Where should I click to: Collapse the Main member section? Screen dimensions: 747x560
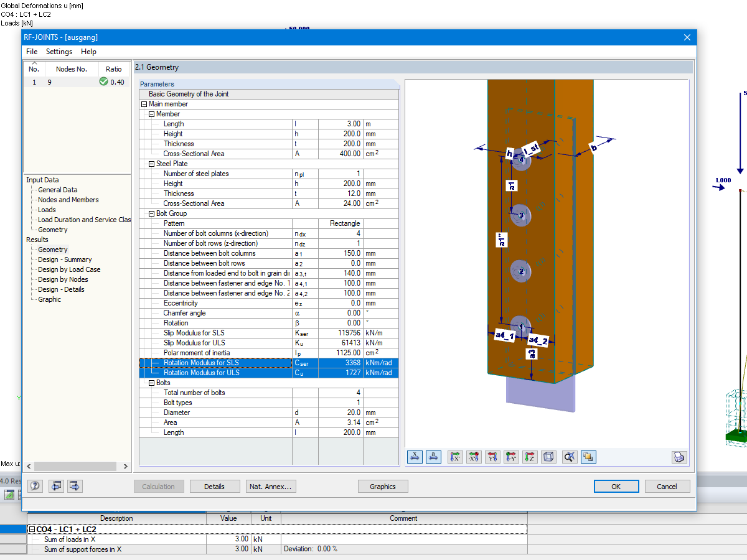pyautogui.click(x=144, y=104)
